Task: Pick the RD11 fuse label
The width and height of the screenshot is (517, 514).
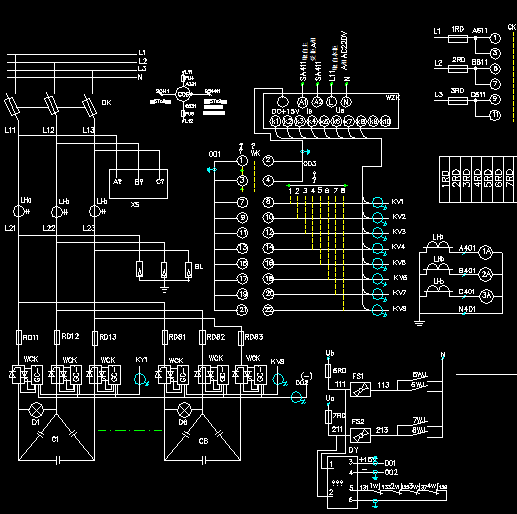Action: (31, 338)
